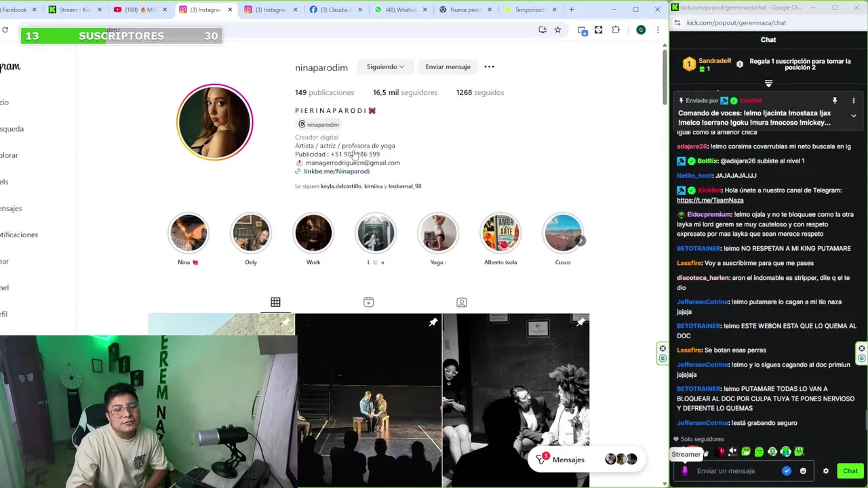Switch to the Nueva pestaña tab
The image size is (868, 488).
[x=467, y=9]
